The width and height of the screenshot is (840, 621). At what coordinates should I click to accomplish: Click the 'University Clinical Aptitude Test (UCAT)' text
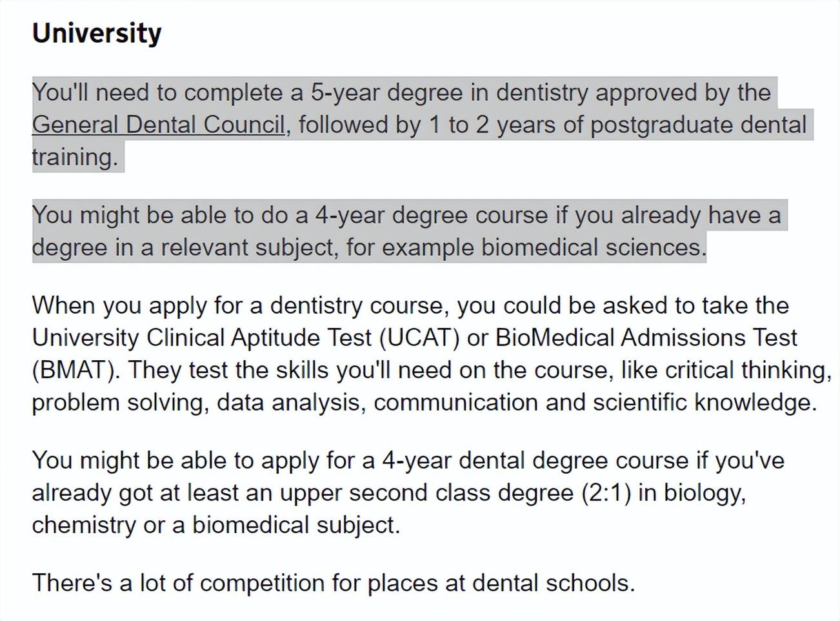pos(246,338)
